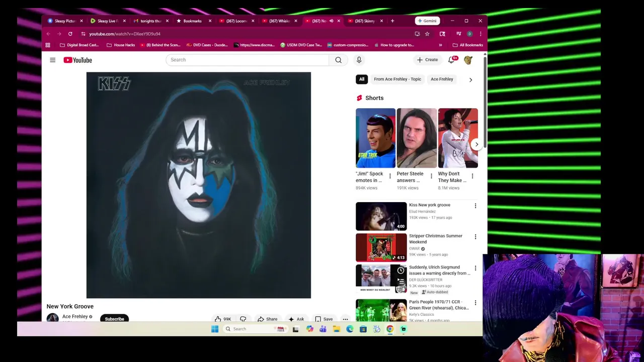The image size is (644, 362).
Task: Show next Shorts with the carousel arrow
Action: 476,144
